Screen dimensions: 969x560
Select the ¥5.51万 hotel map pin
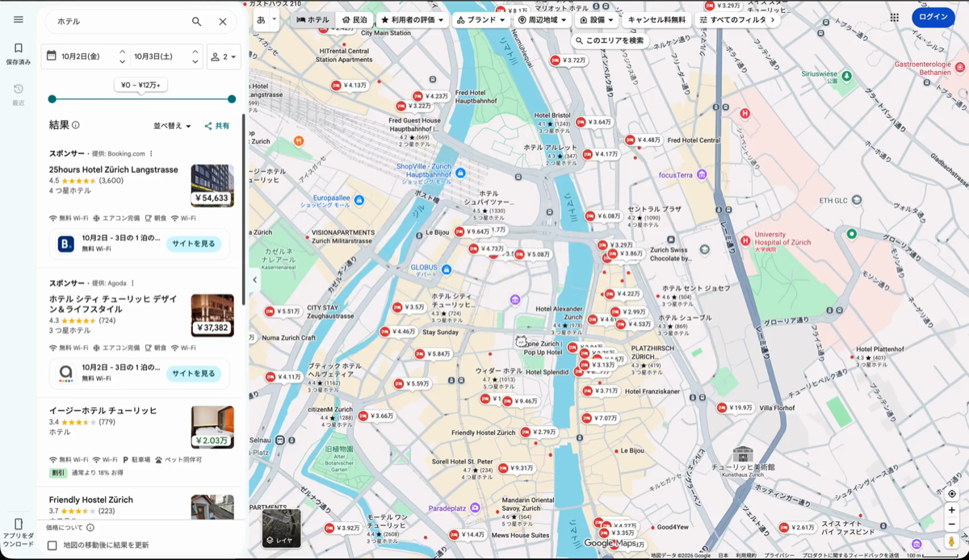pyautogui.click(x=283, y=311)
